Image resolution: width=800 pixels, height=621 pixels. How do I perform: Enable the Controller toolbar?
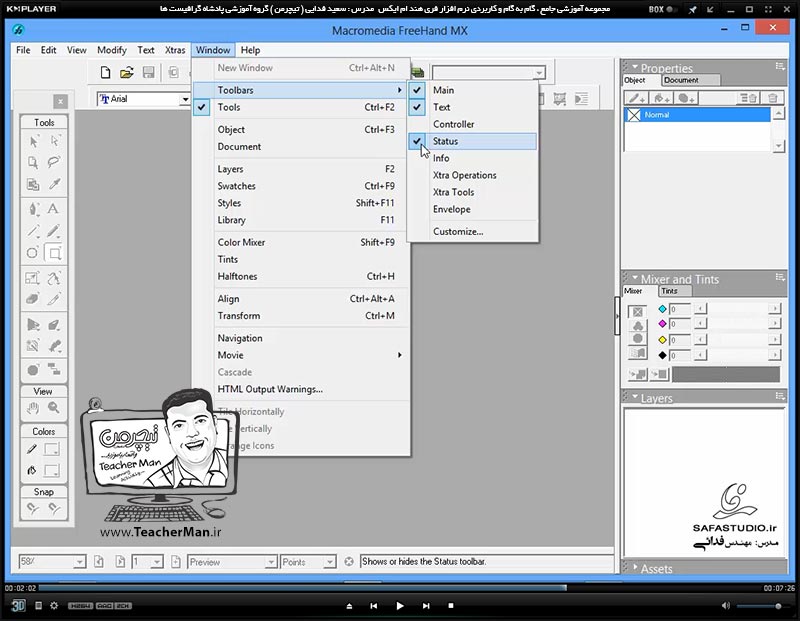472,124
